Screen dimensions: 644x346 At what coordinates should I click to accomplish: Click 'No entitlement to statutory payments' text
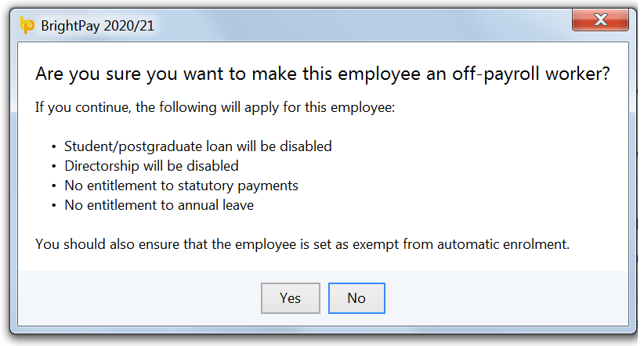tap(181, 186)
